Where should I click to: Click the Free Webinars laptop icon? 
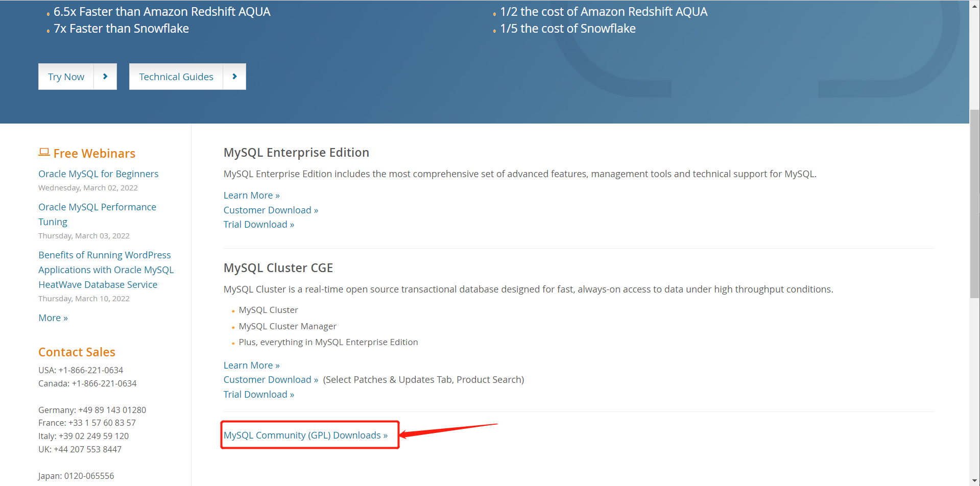[x=44, y=152]
